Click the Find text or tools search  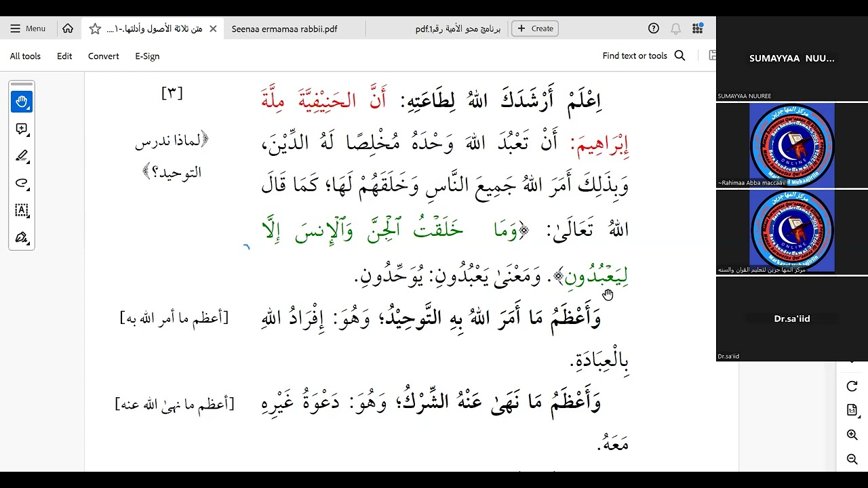(x=635, y=56)
